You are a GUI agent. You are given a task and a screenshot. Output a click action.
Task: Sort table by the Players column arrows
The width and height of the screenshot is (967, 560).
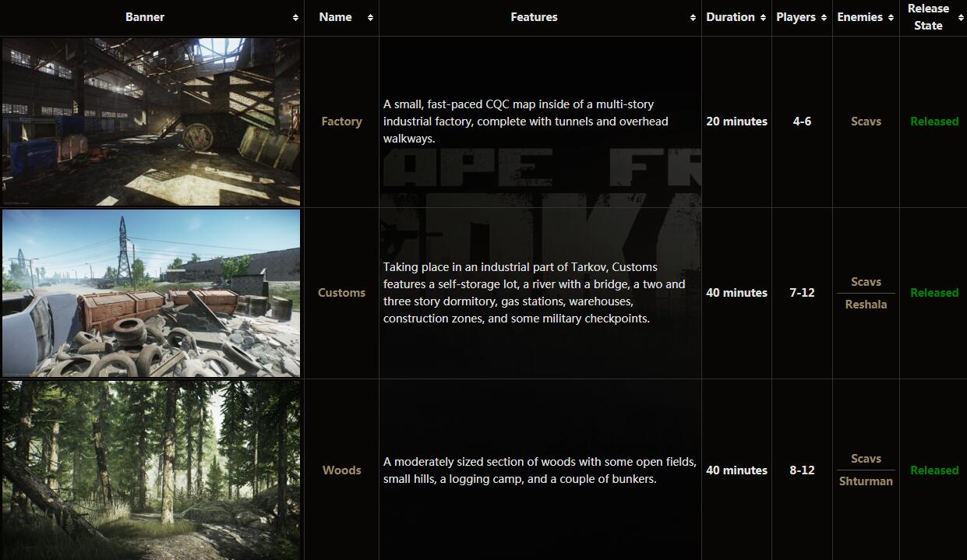(x=824, y=17)
